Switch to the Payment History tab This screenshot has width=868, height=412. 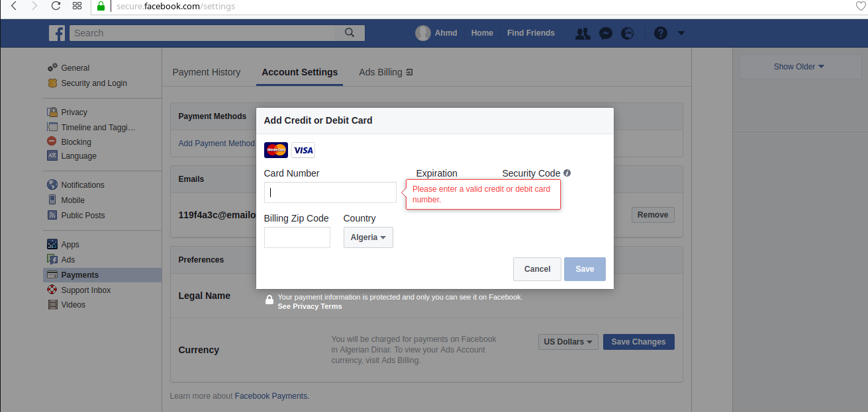pyautogui.click(x=207, y=72)
